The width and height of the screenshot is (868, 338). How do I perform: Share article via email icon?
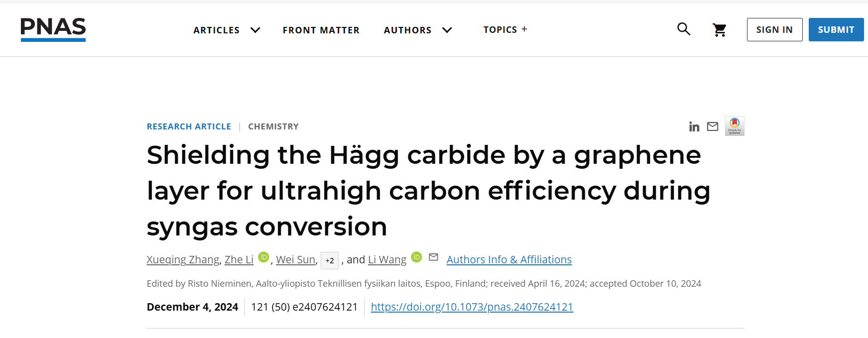(x=713, y=126)
